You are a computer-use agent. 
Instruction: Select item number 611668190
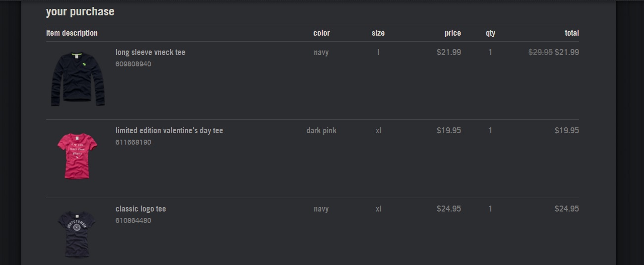(133, 142)
